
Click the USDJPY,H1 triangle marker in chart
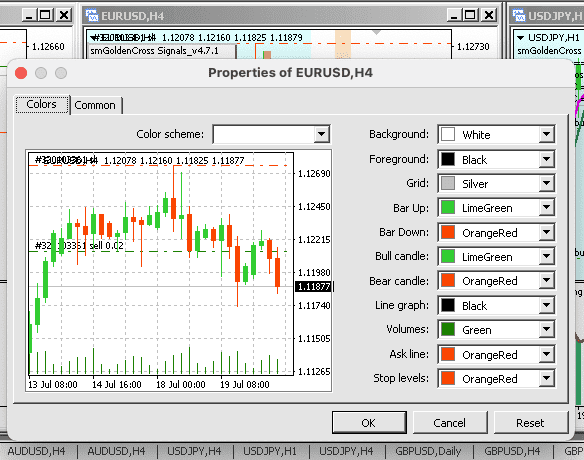coord(521,38)
